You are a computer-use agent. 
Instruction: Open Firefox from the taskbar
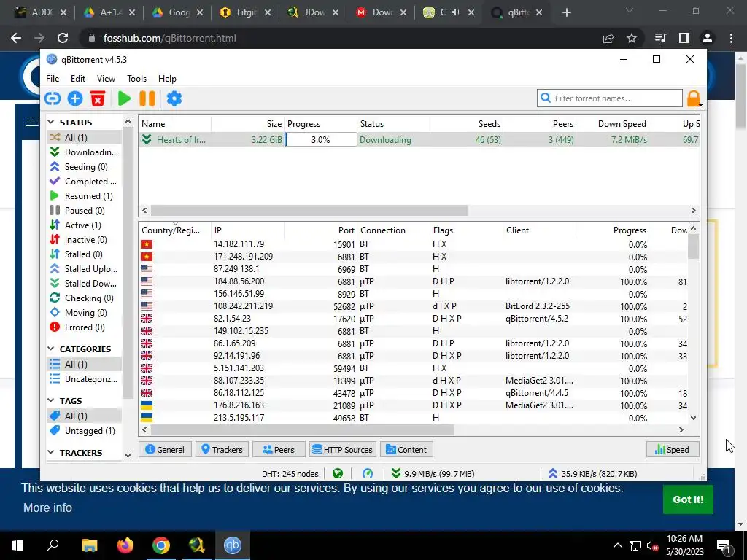[x=125, y=545]
